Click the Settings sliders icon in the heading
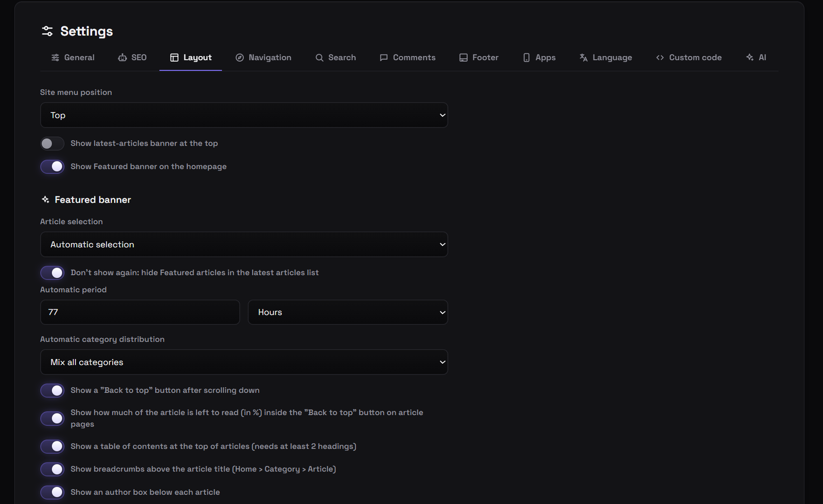The width and height of the screenshot is (823, 504). point(47,31)
